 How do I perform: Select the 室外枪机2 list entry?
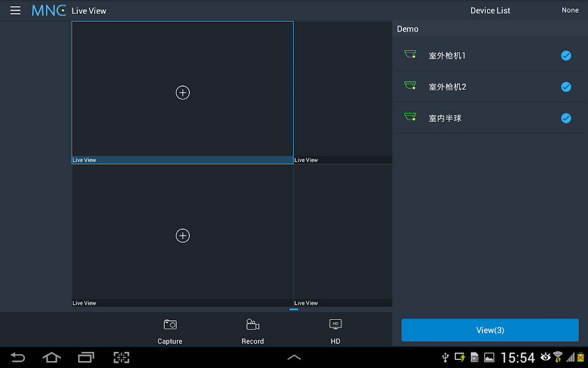point(490,87)
